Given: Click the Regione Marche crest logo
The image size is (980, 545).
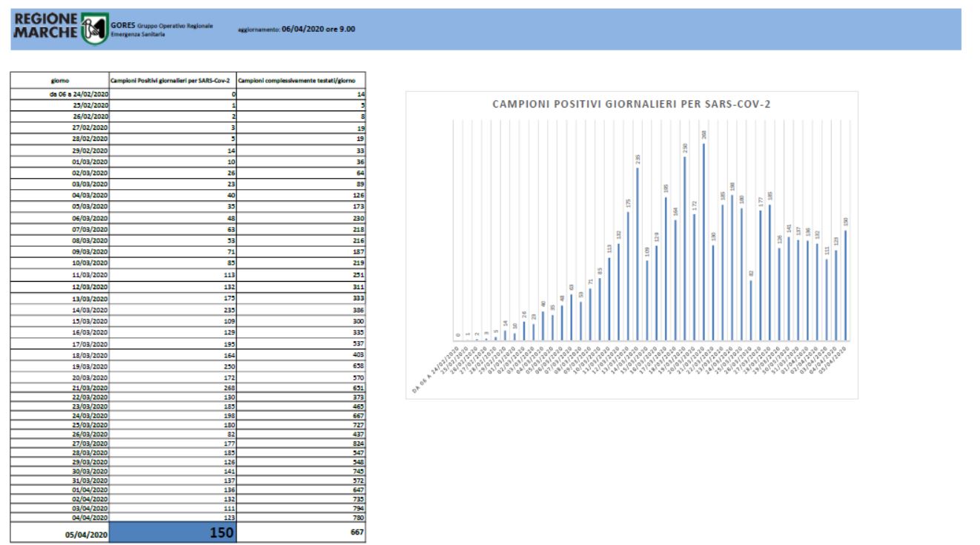Looking at the screenshot, I should tap(93, 30).
